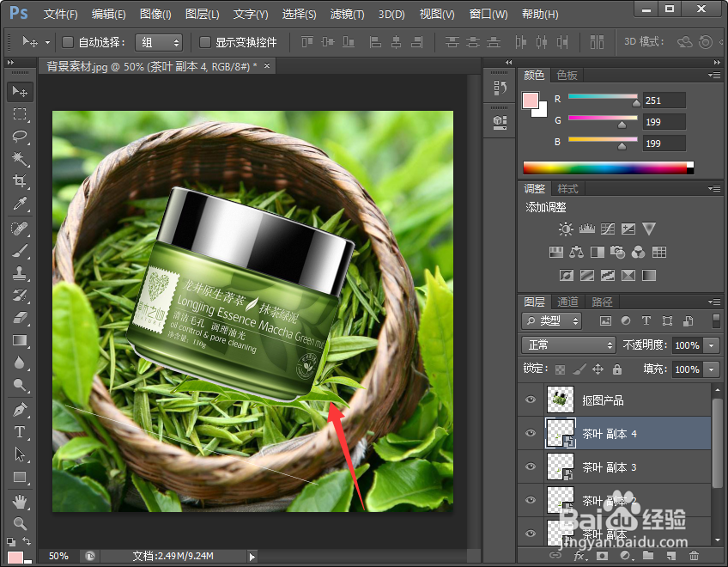Select the Lasso tool
Image resolution: width=728 pixels, height=567 pixels.
20,137
